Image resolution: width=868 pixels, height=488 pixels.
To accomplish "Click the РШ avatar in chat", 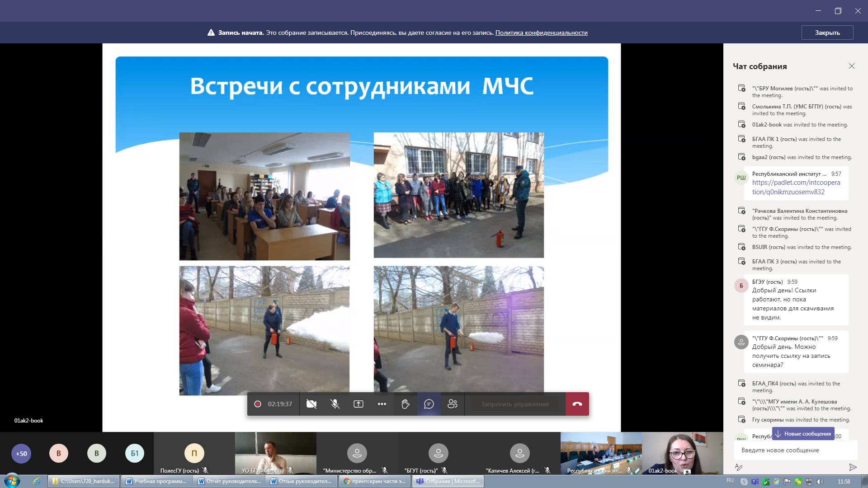I will click(x=741, y=178).
